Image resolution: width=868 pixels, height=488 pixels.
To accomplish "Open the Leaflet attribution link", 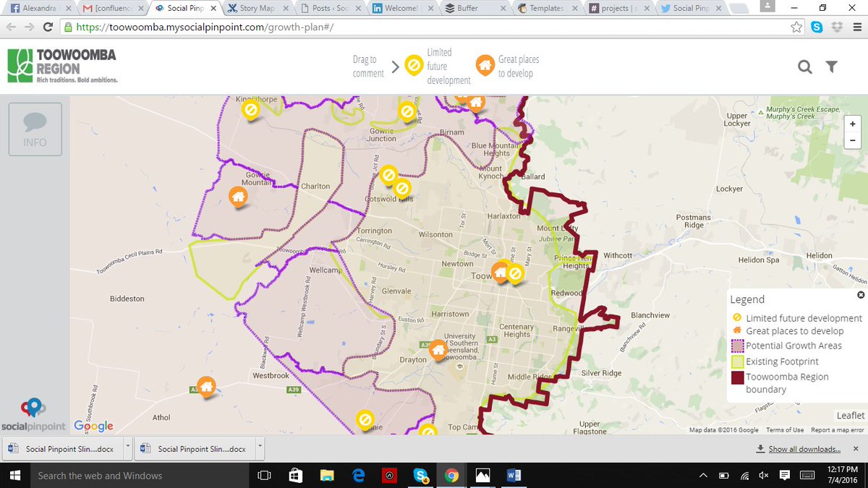I will pos(851,416).
